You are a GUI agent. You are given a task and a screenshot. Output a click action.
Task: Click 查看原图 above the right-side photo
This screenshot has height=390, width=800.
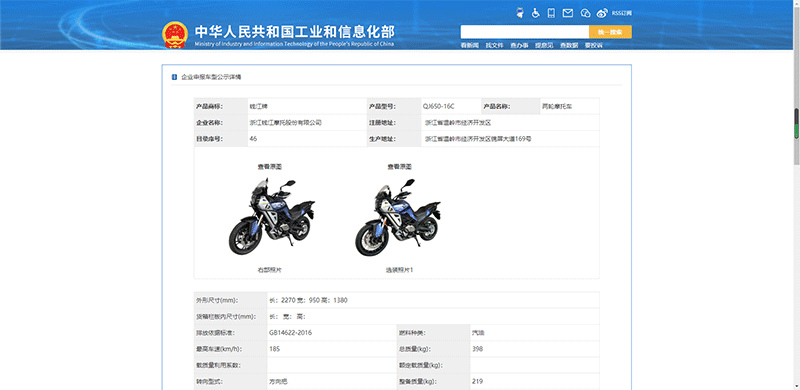point(270,167)
